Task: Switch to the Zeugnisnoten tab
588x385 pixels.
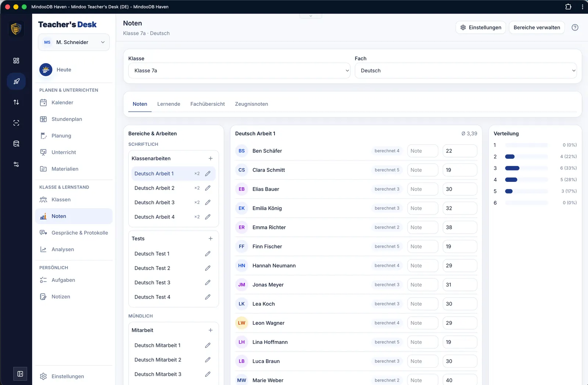Action: [251, 104]
